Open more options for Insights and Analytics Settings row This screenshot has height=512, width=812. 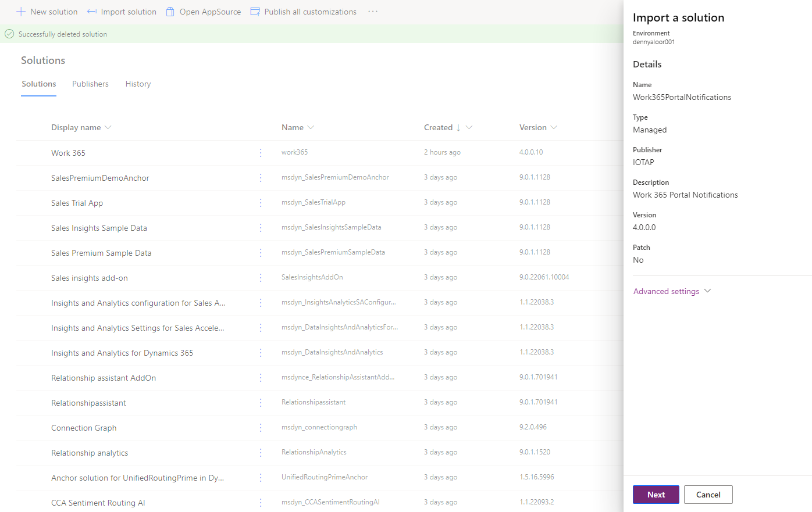click(261, 328)
